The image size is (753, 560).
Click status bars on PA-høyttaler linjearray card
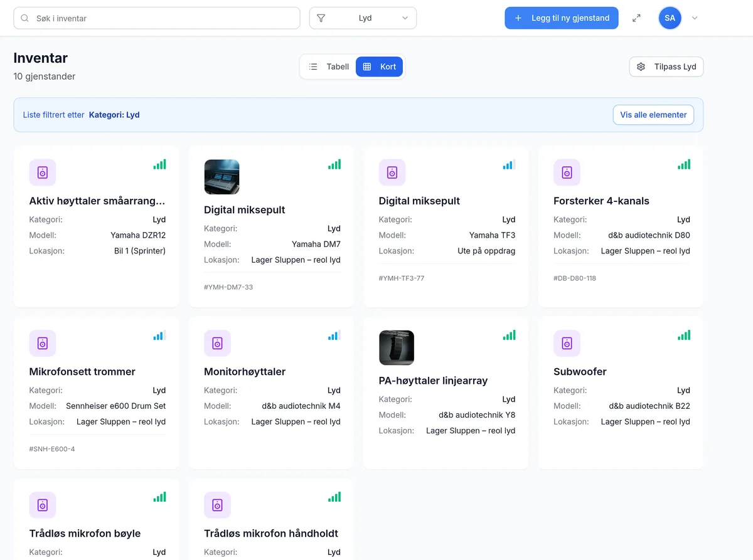click(x=509, y=335)
